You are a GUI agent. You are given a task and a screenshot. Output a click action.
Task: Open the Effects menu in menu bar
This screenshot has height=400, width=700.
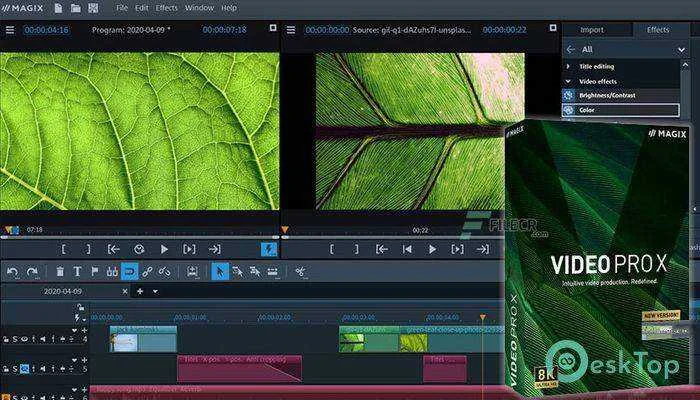tap(167, 8)
